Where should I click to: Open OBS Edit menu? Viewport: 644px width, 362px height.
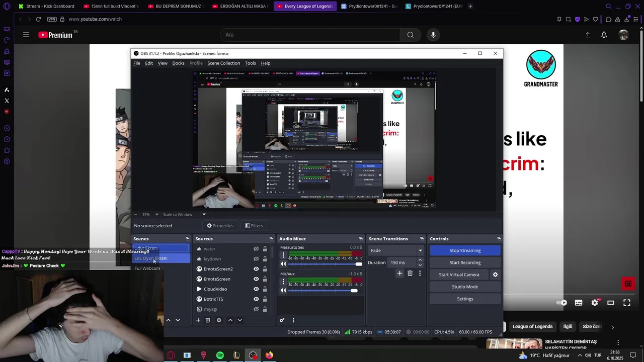pyautogui.click(x=149, y=63)
